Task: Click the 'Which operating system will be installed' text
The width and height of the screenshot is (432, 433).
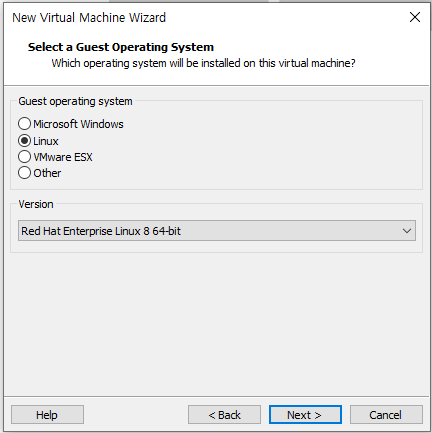Action: pos(203,63)
